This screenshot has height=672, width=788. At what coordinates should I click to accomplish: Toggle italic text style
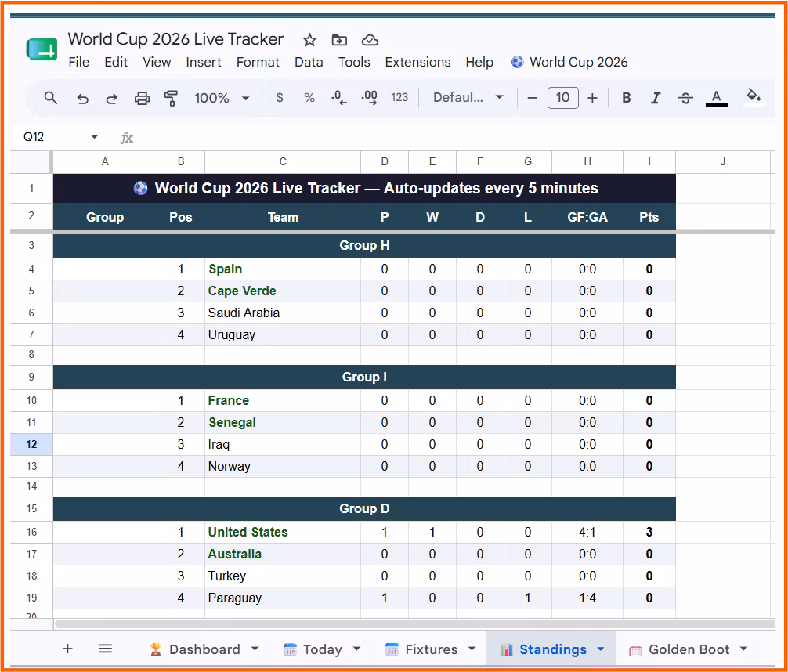click(x=656, y=97)
